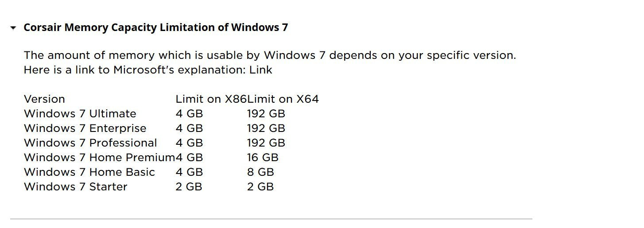Click the Corsair Memory Capacity Limitation heading
This screenshot has width=644, height=228.
155,27
